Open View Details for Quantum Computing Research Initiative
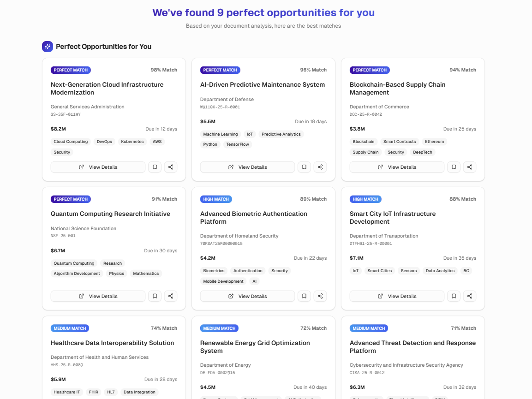Viewport: 532px width, 399px height. pyautogui.click(x=98, y=296)
